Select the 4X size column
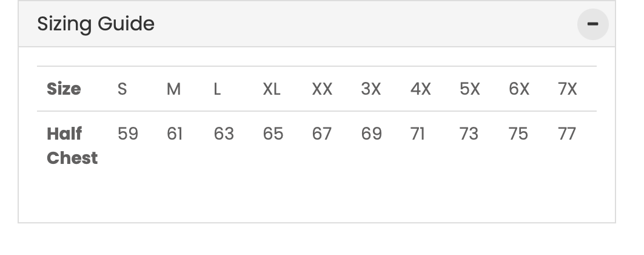Viewport: 644px width, 255px height. coord(421,89)
